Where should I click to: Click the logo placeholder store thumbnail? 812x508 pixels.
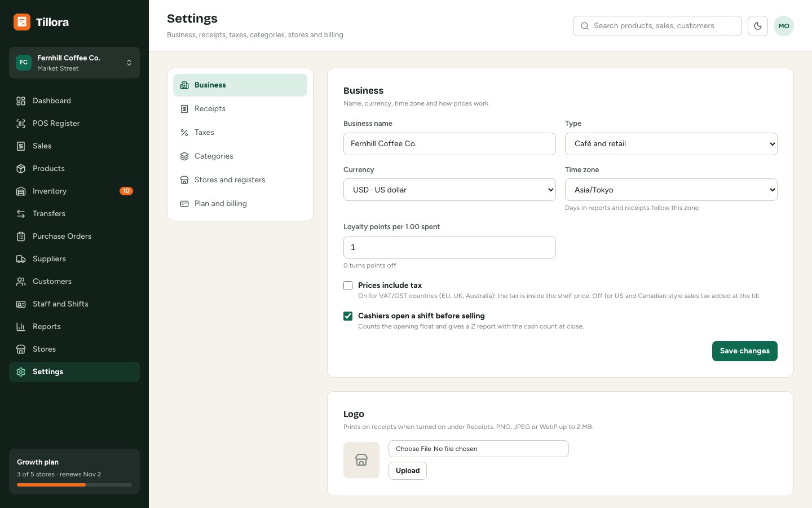coord(361,460)
